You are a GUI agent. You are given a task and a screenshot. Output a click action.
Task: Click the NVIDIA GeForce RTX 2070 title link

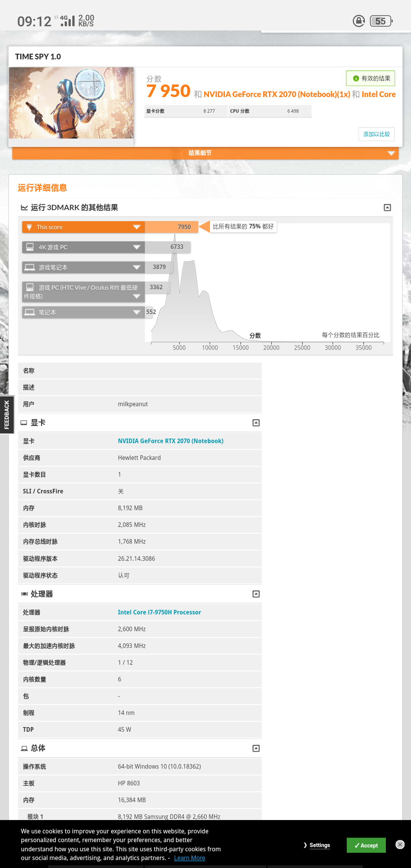(x=277, y=94)
